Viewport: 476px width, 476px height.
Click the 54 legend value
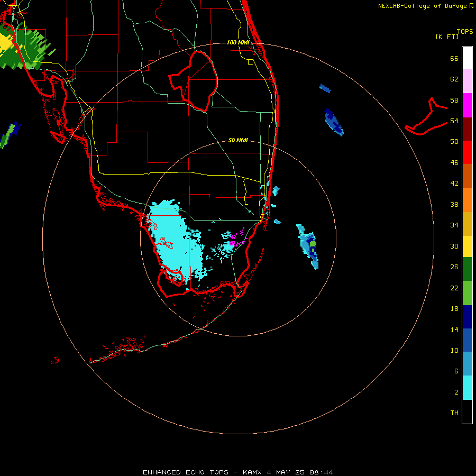[454, 121]
